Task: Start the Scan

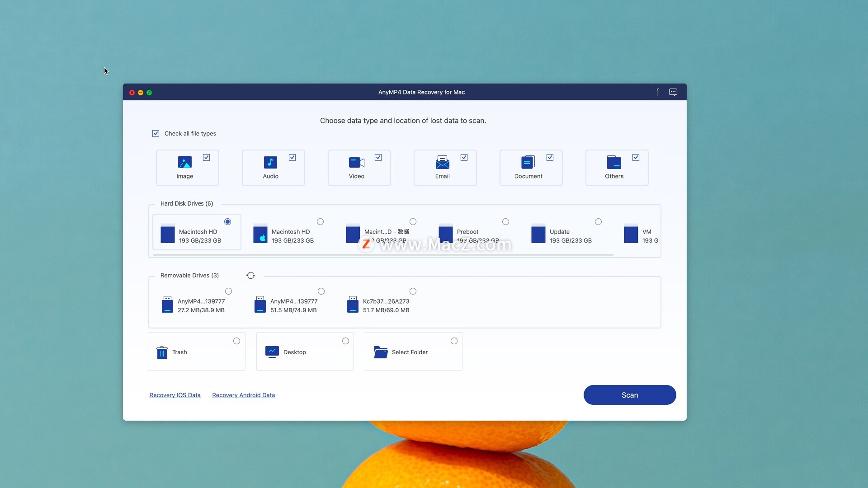Action: (630, 395)
